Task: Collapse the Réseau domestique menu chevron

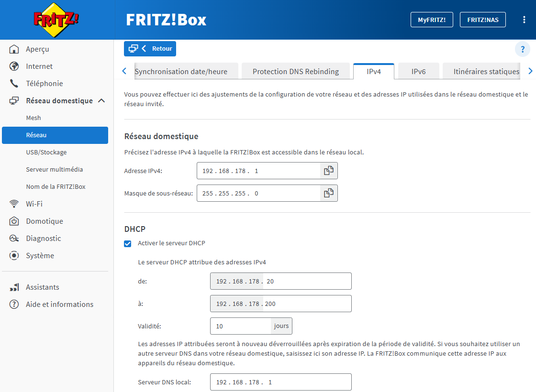Action: coord(101,101)
